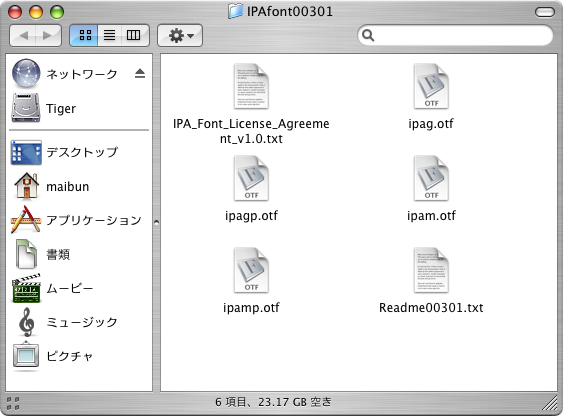Viewport: 563px width, 416px height.
Task: Click the status bar item count text
Action: pyautogui.click(x=273, y=402)
